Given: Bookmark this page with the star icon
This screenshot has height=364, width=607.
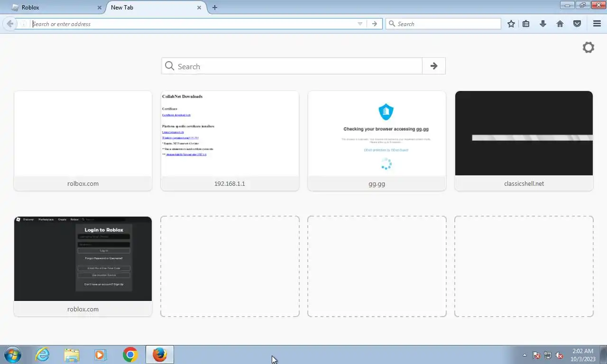Looking at the screenshot, I should (511, 24).
